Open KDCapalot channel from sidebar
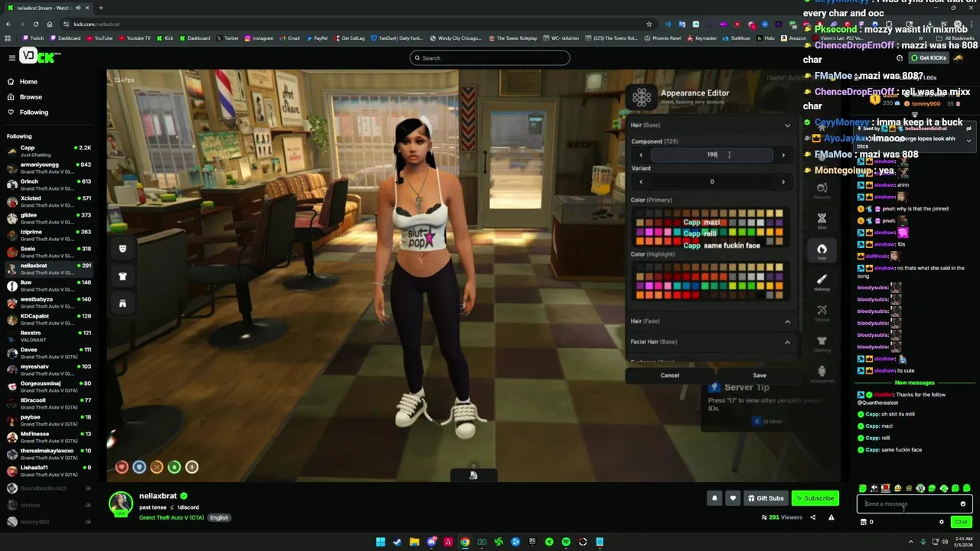980x551 pixels. (49, 319)
